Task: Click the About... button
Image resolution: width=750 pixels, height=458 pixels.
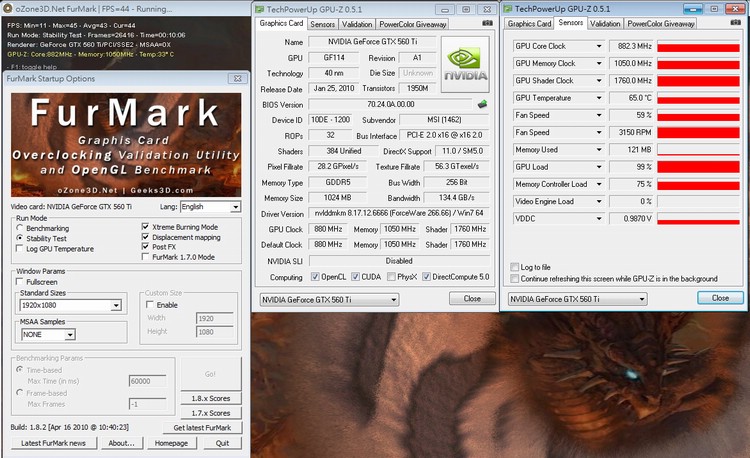Action: [x=121, y=443]
